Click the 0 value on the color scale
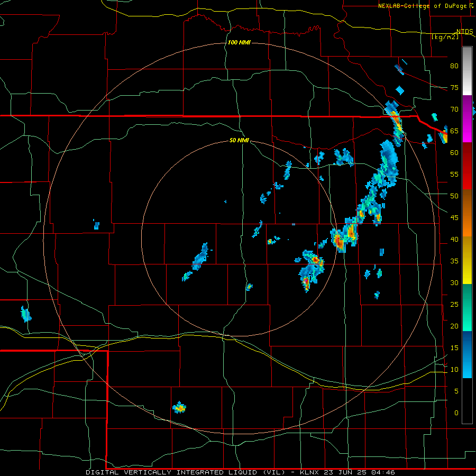This screenshot has height=476, width=476. coord(456,413)
